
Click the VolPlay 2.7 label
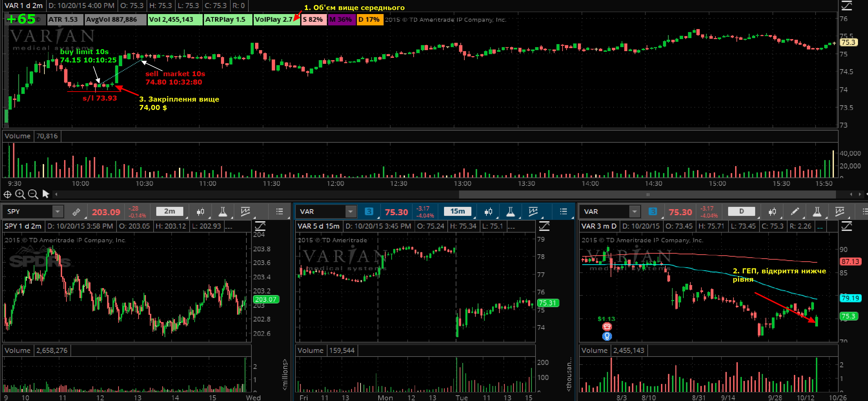pyautogui.click(x=277, y=20)
